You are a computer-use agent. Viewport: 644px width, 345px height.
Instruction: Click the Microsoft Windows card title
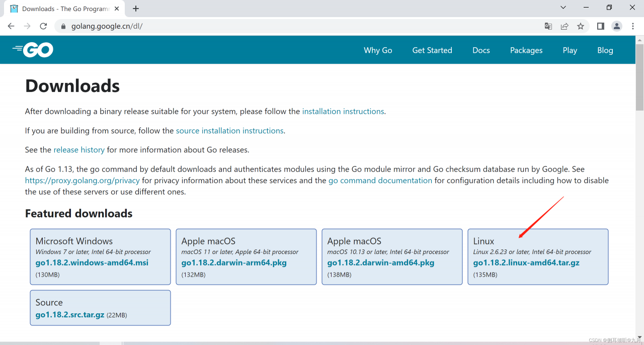point(74,241)
